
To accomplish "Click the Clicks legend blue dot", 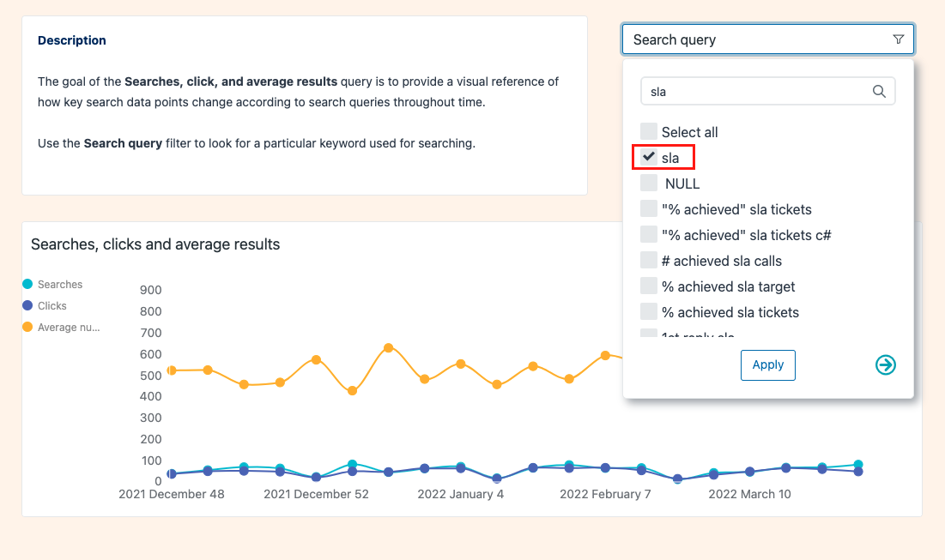I will click(27, 306).
